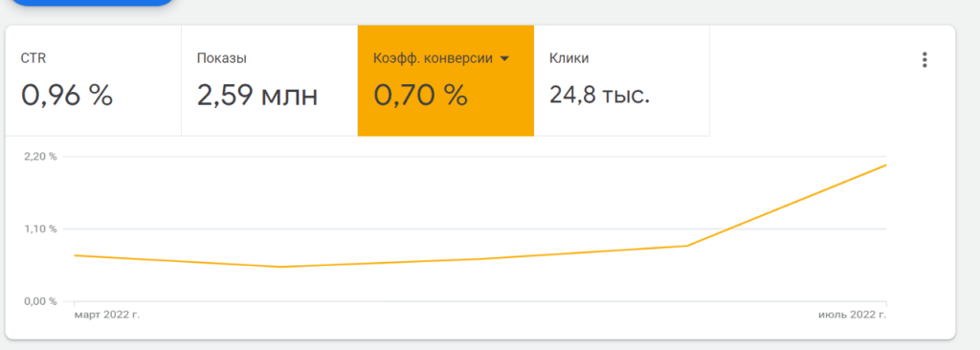Click the 2,59 млн impressions value

(x=257, y=95)
